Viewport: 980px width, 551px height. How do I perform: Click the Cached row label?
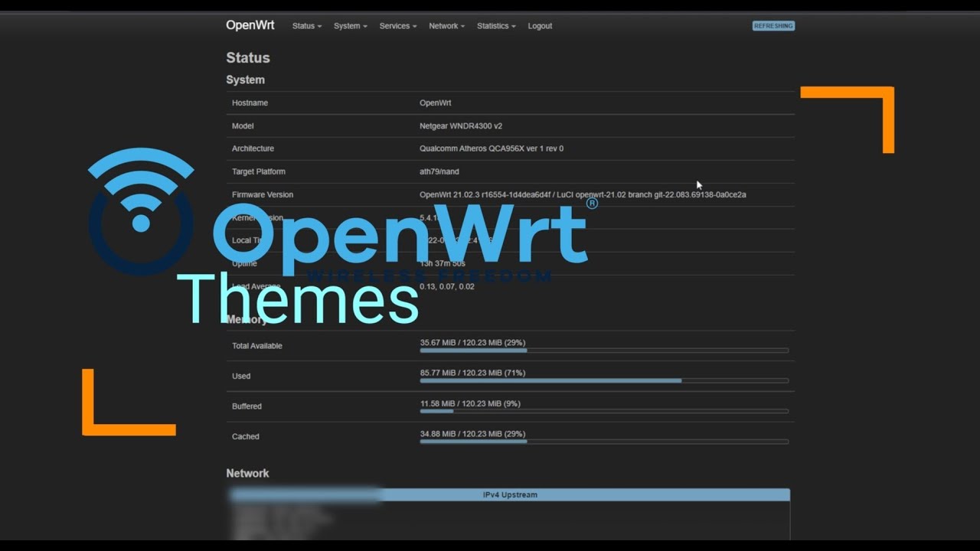246,436
